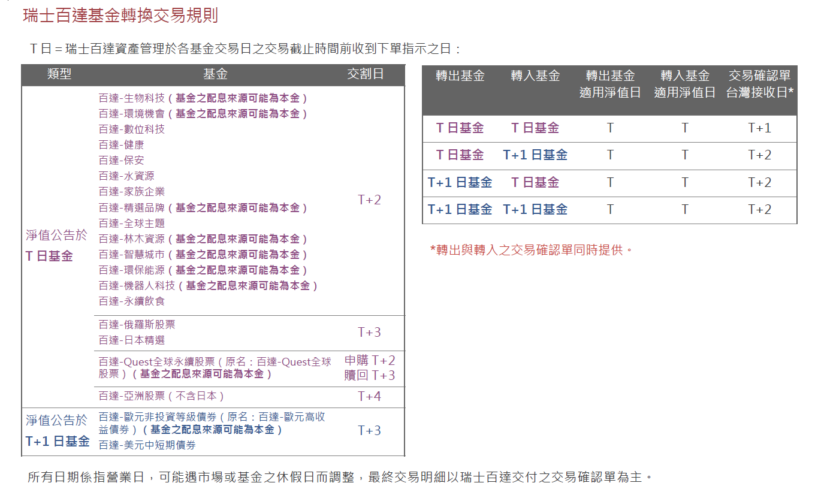Click the 贖回 T+3 settlement text
Viewport: 818px width, 504px height.
pos(370,376)
